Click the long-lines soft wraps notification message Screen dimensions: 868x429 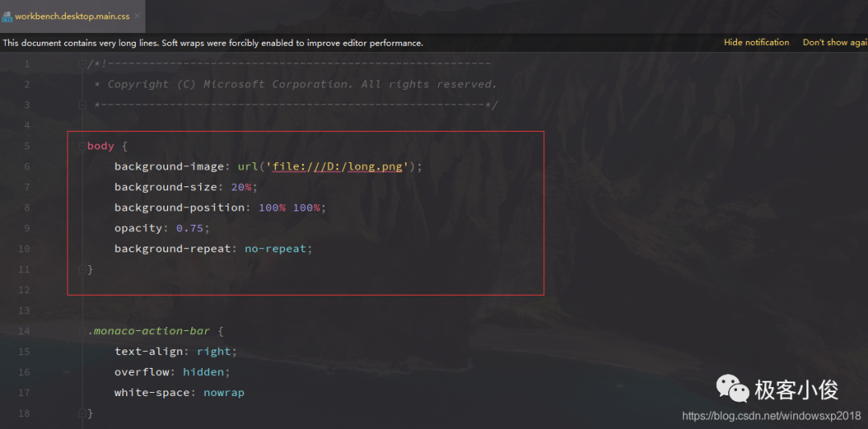click(213, 43)
